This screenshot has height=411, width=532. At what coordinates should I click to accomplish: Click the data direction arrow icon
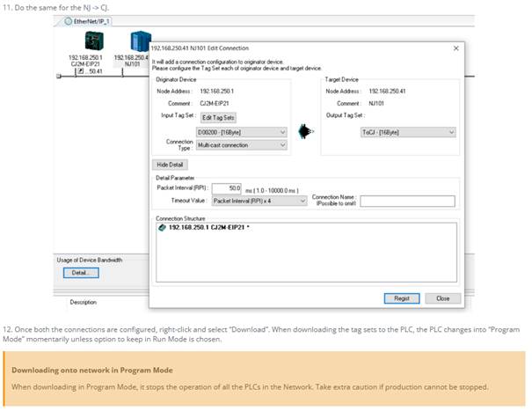(306, 131)
